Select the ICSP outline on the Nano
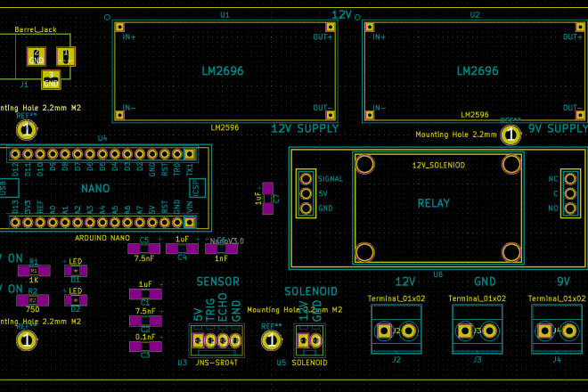 [x=198, y=188]
